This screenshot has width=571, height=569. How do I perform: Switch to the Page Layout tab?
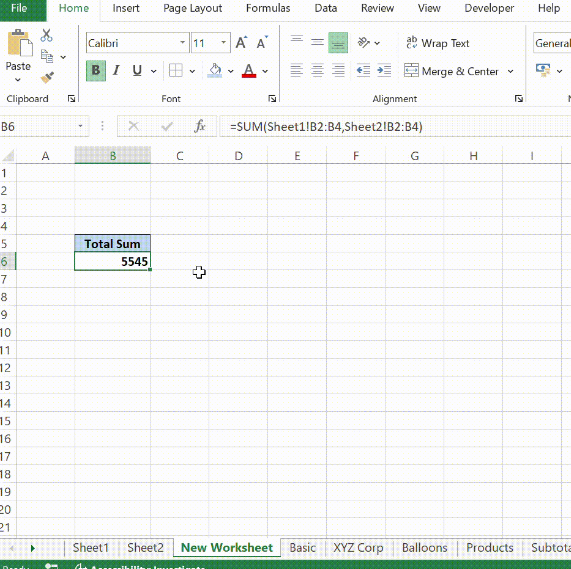coord(193,8)
